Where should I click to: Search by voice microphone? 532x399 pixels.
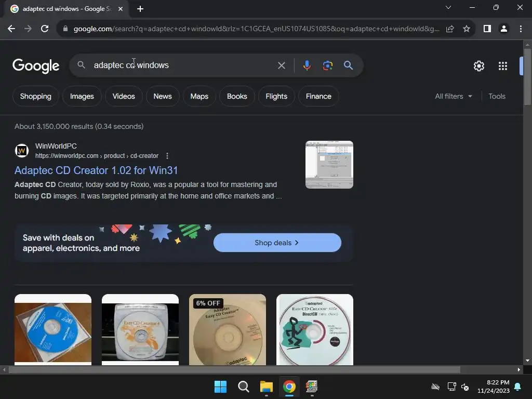[x=307, y=65]
